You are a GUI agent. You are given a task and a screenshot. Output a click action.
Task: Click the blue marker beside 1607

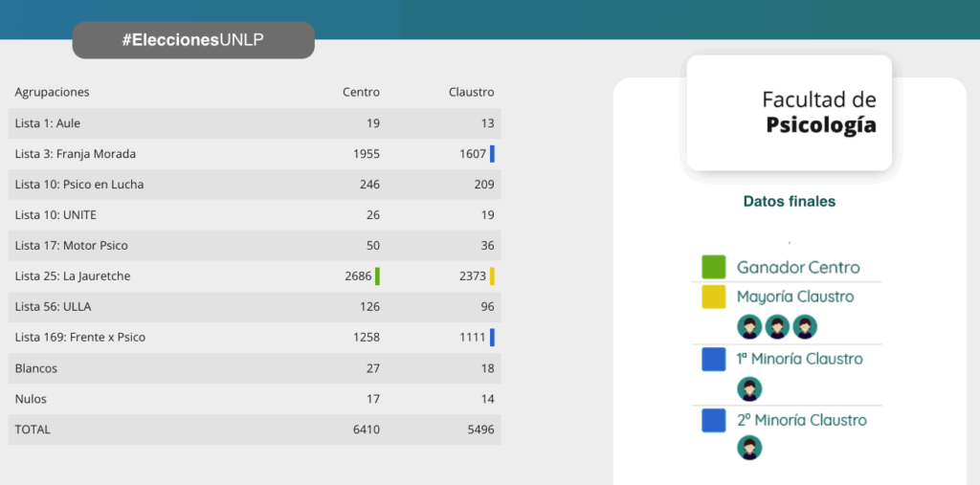[x=492, y=154]
